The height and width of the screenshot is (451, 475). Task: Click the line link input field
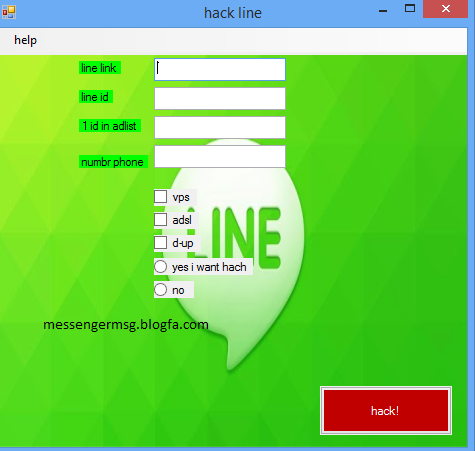(220, 69)
